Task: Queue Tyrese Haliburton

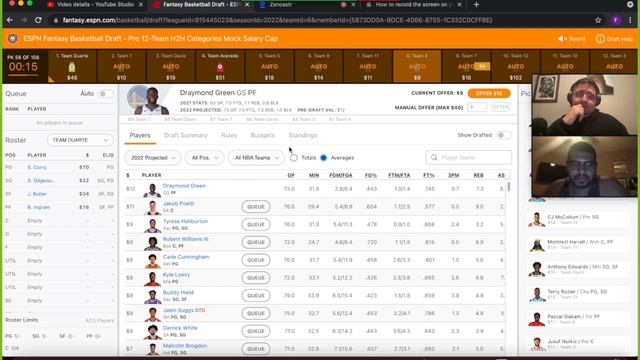Action: click(x=256, y=224)
